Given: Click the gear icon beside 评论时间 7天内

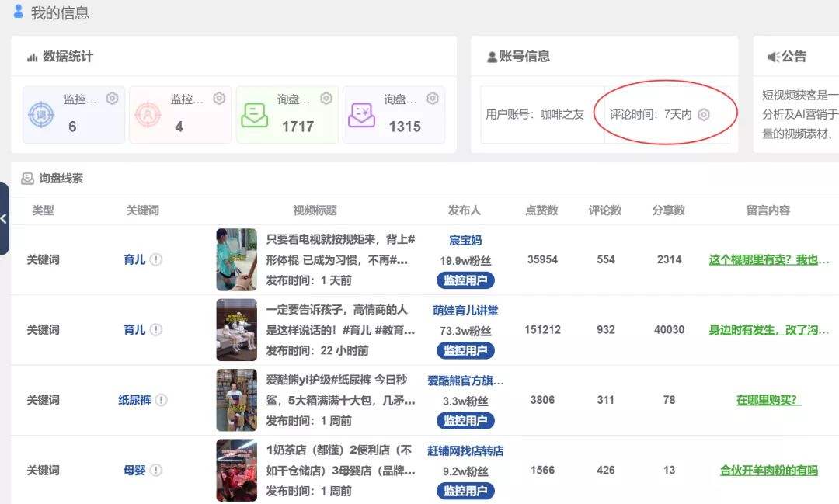Looking at the screenshot, I should tap(704, 115).
